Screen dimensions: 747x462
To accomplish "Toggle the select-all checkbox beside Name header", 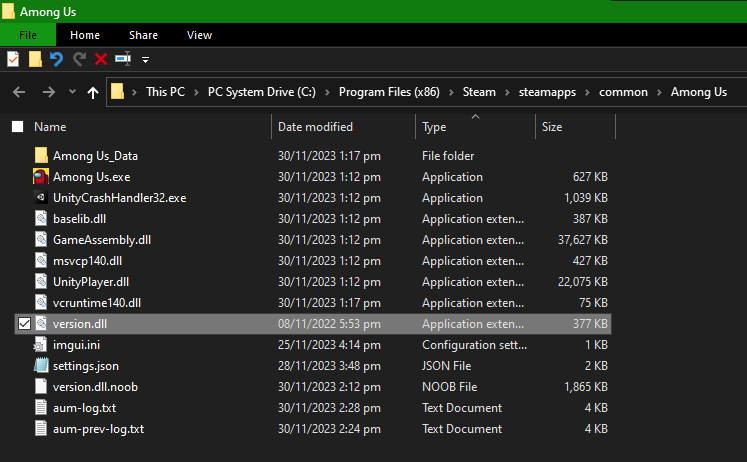I will [18, 126].
